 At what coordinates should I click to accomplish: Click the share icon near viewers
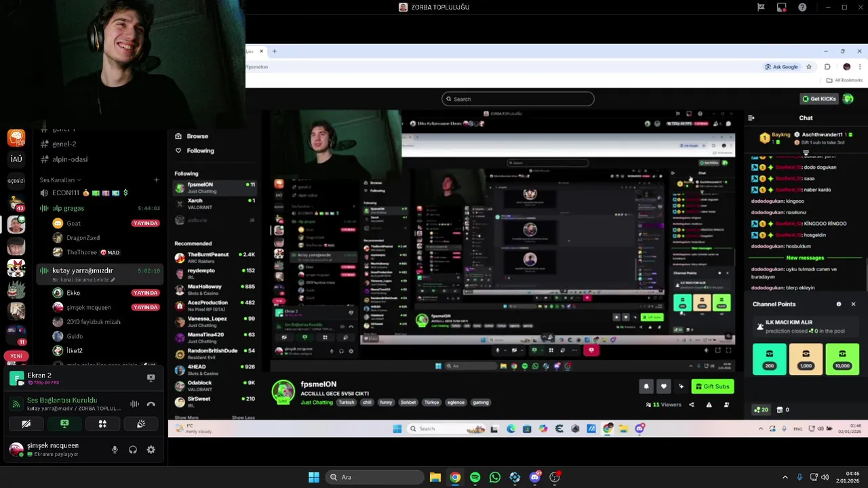pos(691,405)
